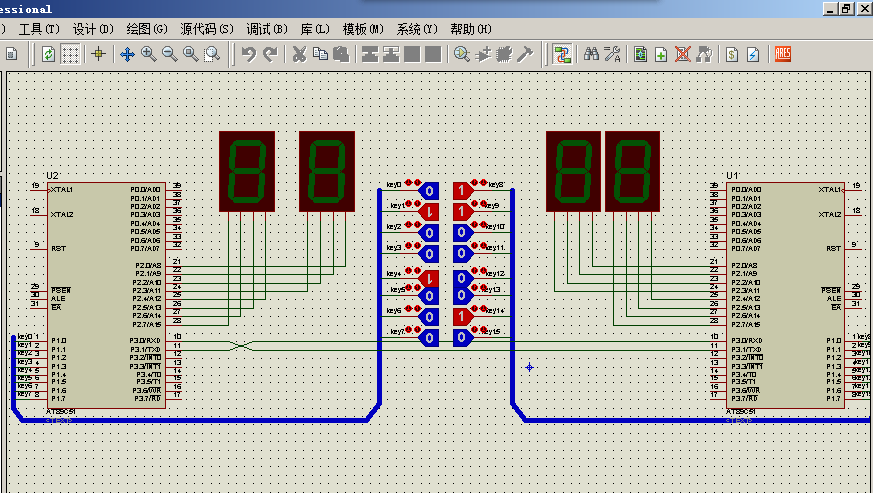The image size is (873, 493).
Task: Toggle the key4 logic state
Action: pyautogui.click(x=429, y=279)
